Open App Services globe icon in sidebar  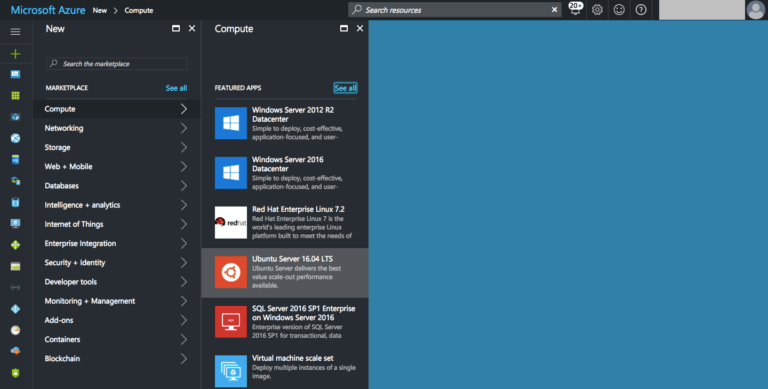point(15,138)
